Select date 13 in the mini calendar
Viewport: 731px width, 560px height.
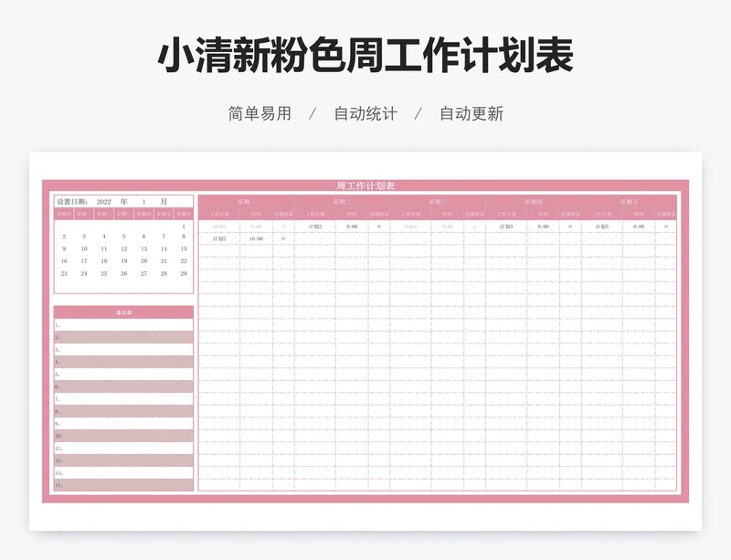pyautogui.click(x=144, y=249)
